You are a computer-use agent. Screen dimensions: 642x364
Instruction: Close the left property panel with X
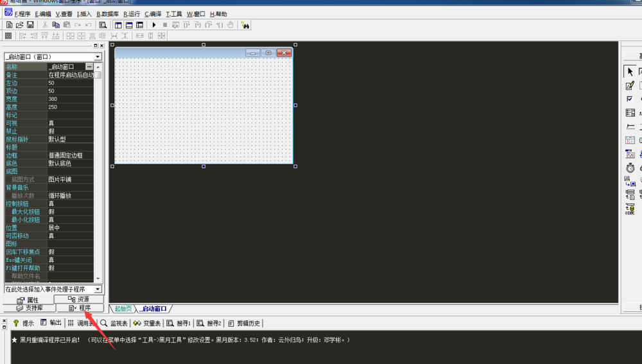(x=101, y=46)
